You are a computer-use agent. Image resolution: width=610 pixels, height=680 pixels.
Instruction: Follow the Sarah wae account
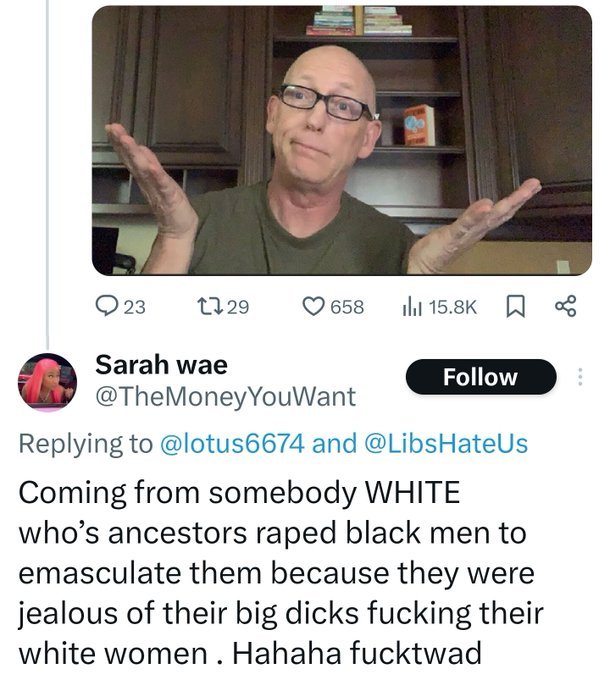(481, 377)
